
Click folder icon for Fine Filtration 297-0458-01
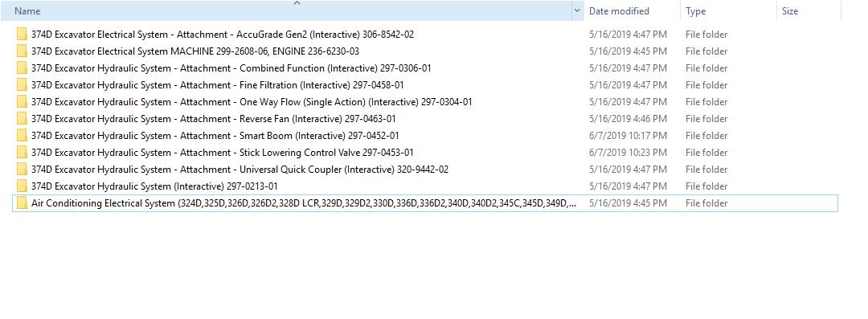click(23, 84)
